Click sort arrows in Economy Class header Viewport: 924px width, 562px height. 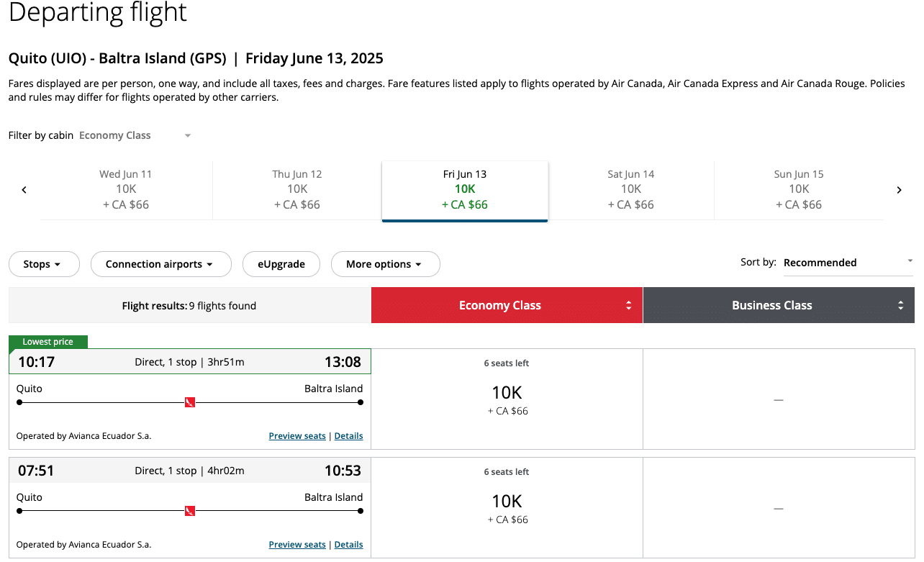[x=628, y=306]
